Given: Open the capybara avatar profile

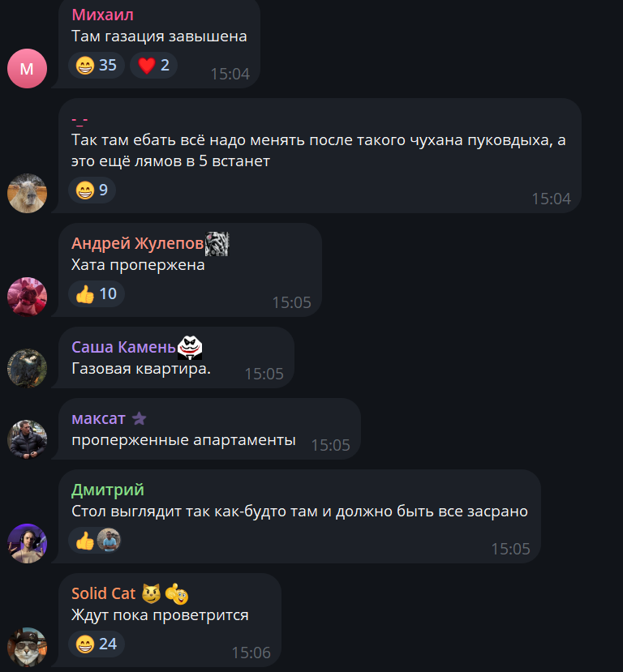Looking at the screenshot, I should 27,193.
